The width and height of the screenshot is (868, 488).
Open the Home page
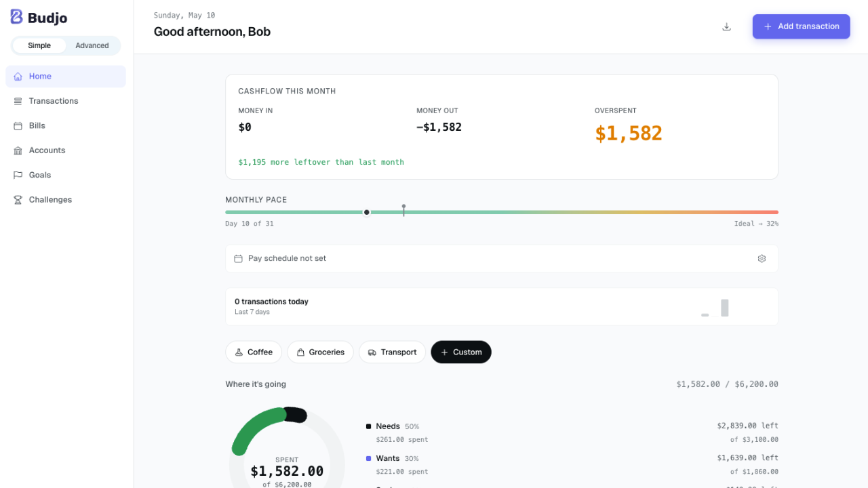click(66, 77)
